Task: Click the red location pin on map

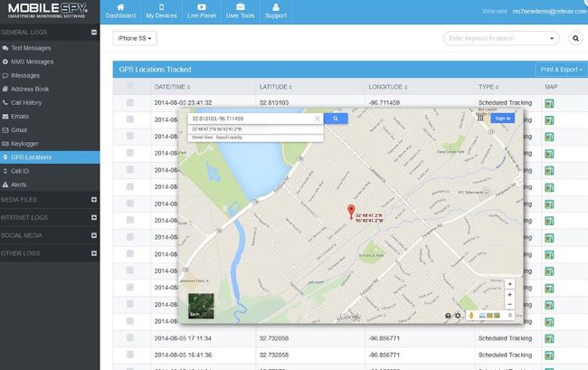Action: coord(351,212)
